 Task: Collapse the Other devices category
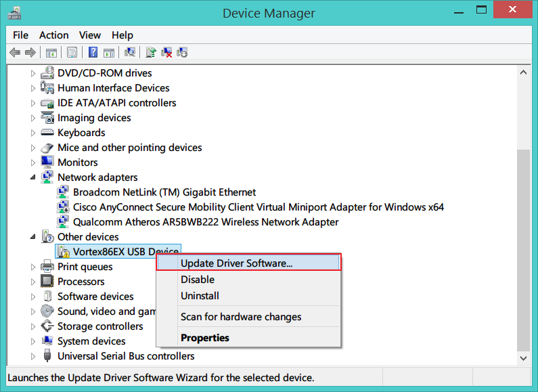tap(32, 237)
